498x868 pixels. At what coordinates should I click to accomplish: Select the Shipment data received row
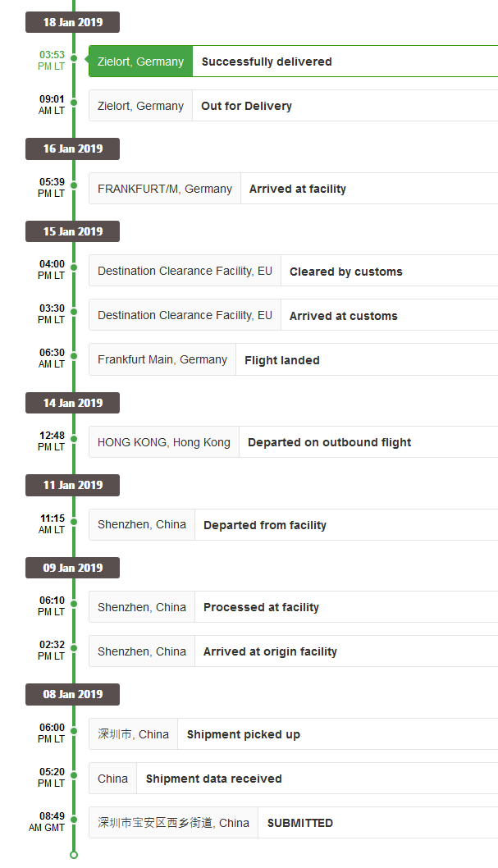[293, 779]
